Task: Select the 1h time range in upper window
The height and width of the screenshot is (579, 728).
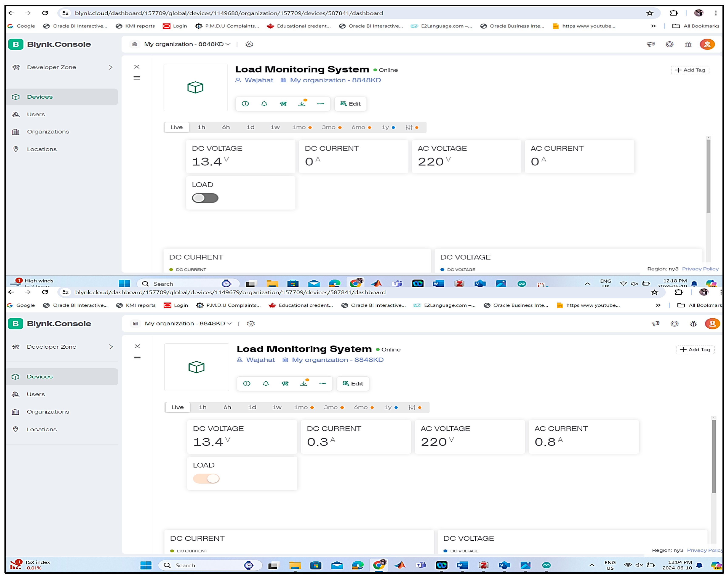Action: (x=201, y=127)
